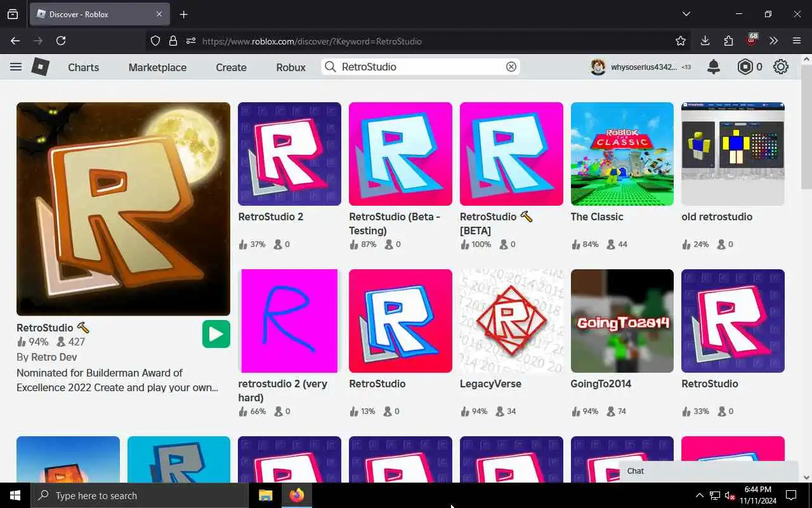Click the search magnifier icon in Roblox
The width and height of the screenshot is (812, 508).
click(x=331, y=67)
